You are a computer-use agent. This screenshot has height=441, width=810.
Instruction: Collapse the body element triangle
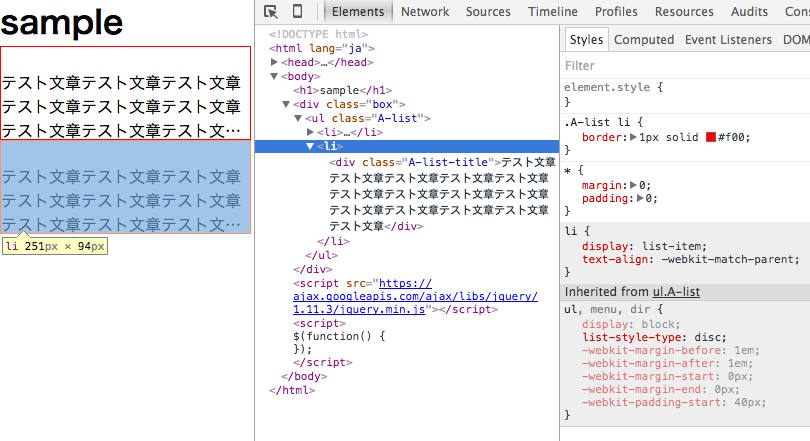tap(275, 76)
